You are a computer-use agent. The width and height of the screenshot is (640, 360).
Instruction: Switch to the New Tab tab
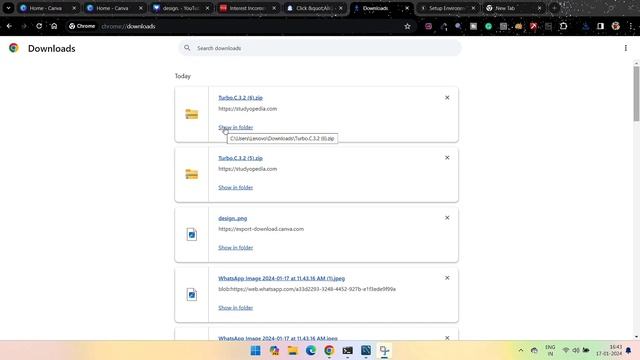tap(513, 8)
